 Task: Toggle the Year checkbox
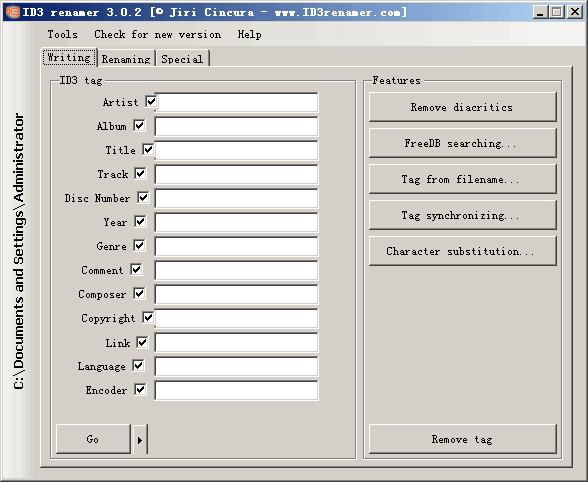[x=140, y=222]
